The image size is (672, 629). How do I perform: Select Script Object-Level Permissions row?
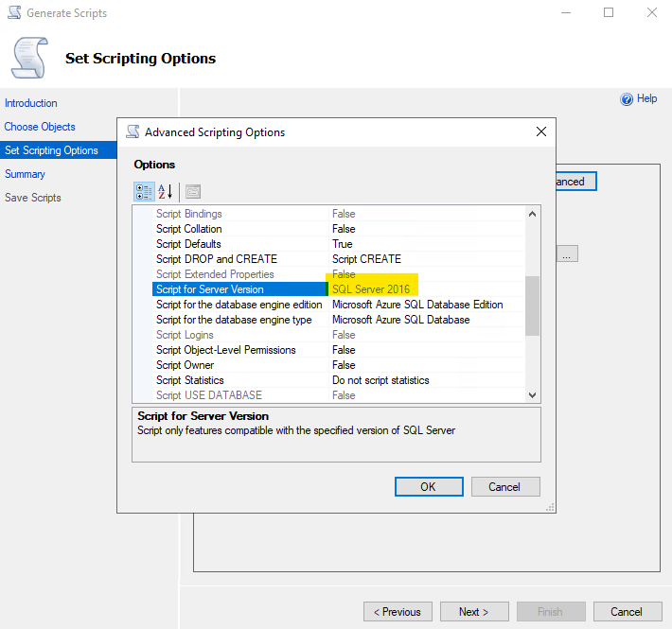(x=339, y=350)
